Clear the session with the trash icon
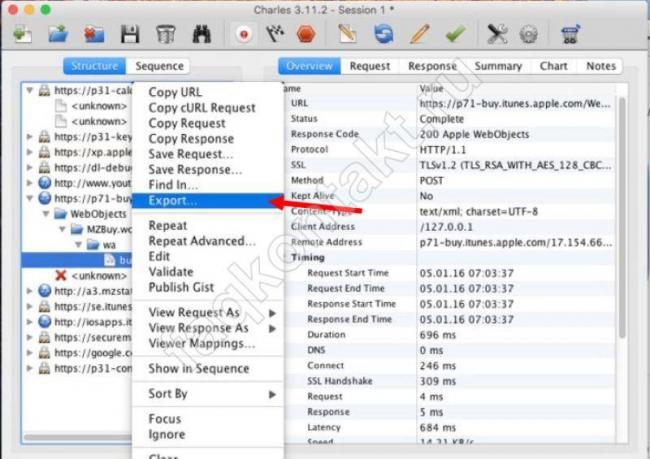650x459 pixels. click(166, 34)
